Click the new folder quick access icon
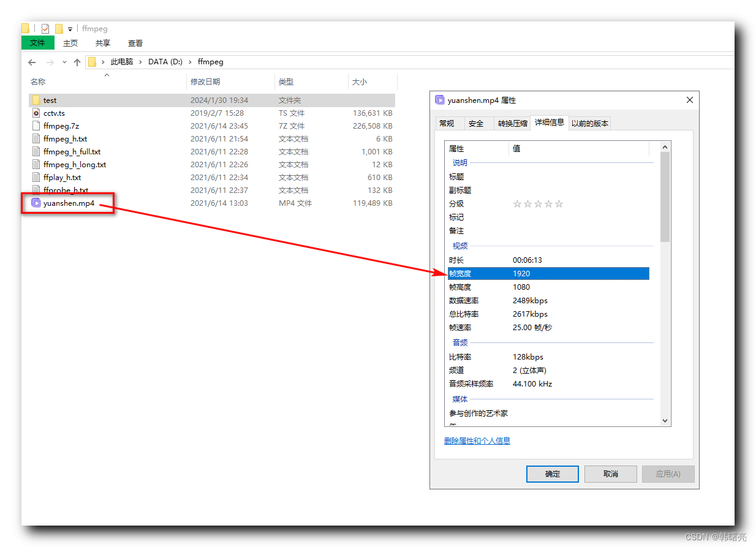The height and width of the screenshot is (547, 756). [59, 29]
